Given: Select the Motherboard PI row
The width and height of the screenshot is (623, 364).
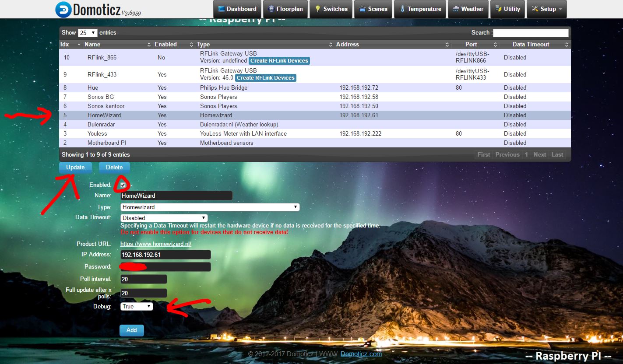Looking at the screenshot, I should point(315,143).
